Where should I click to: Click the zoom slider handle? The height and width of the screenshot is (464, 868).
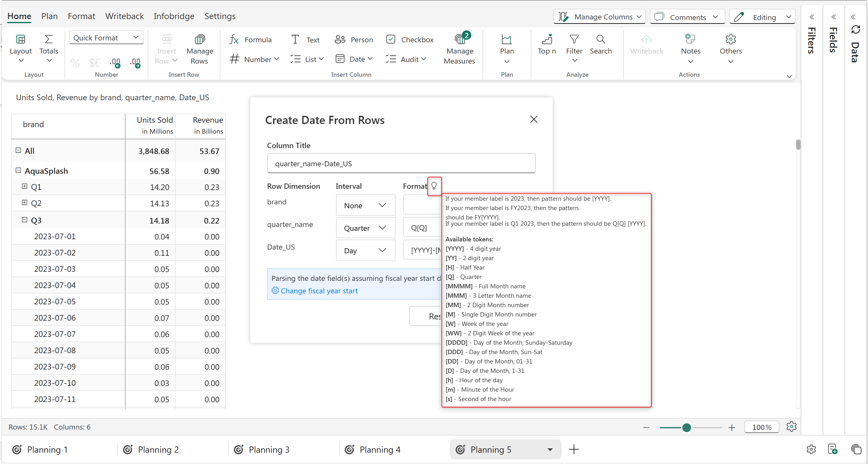pos(686,427)
